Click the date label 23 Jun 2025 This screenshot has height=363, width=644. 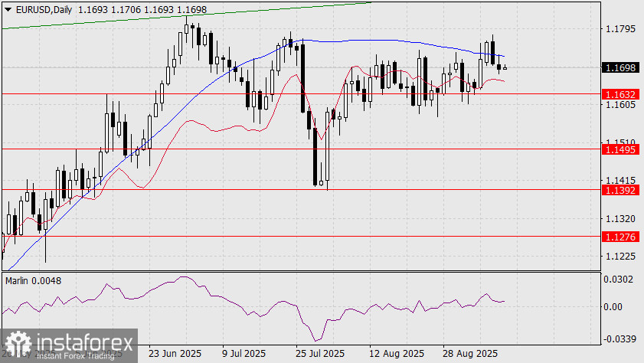(x=175, y=354)
